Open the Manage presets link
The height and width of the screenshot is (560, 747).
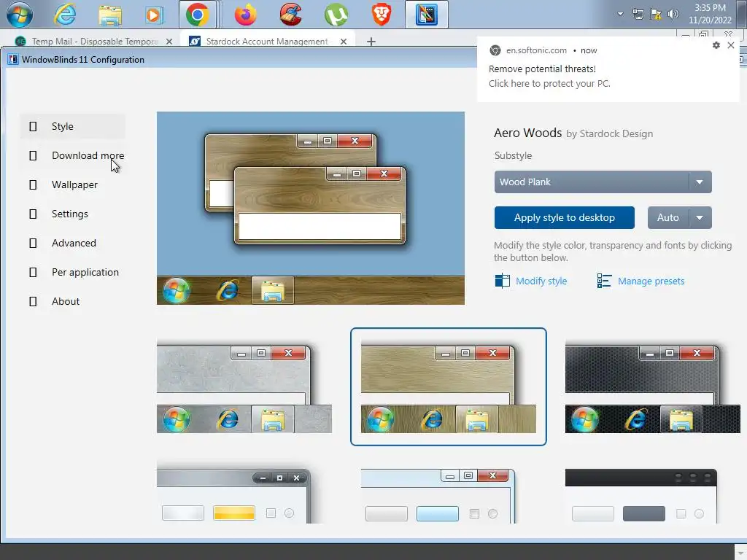click(x=651, y=281)
